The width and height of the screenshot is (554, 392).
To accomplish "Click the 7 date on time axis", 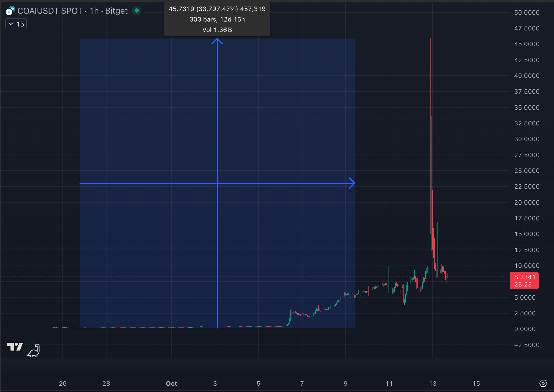I will click(x=302, y=384).
